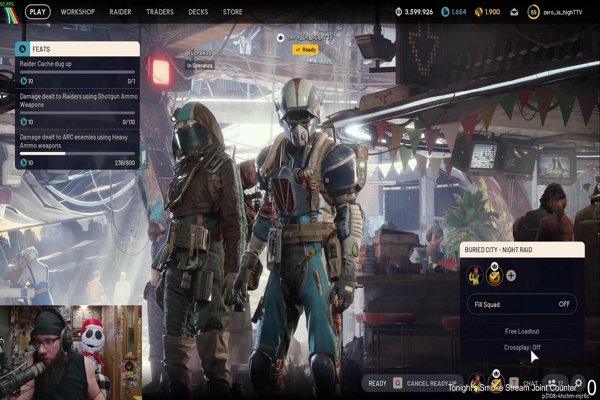Toggle the Fill Squad switch
Screen dimensions: 600x400
522,304
